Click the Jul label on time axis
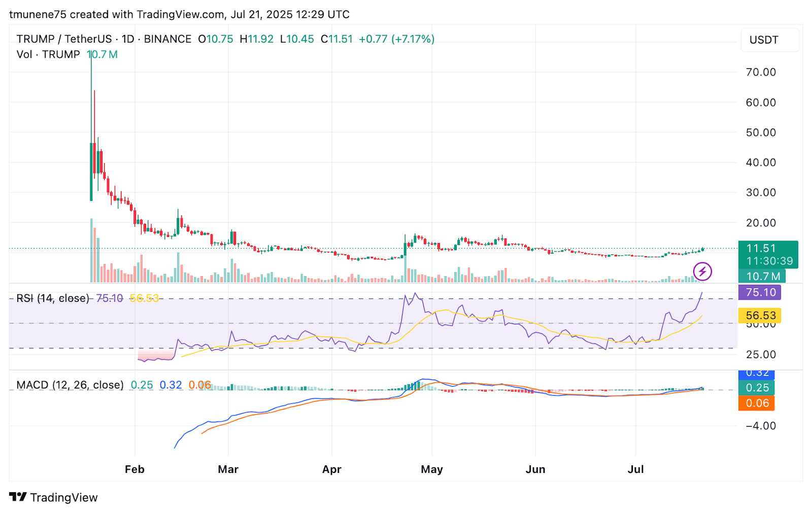 pyautogui.click(x=635, y=469)
